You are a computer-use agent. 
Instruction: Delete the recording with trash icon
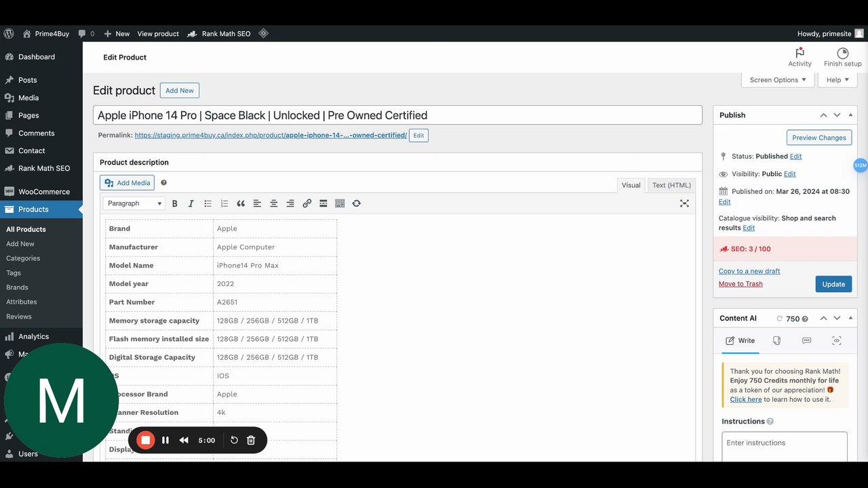click(x=251, y=440)
